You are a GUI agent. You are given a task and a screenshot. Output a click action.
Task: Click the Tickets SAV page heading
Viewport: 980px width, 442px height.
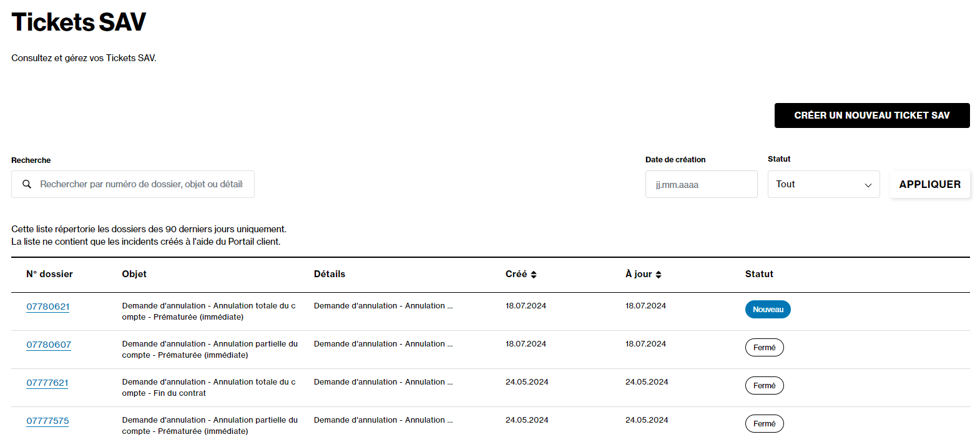click(x=79, y=22)
